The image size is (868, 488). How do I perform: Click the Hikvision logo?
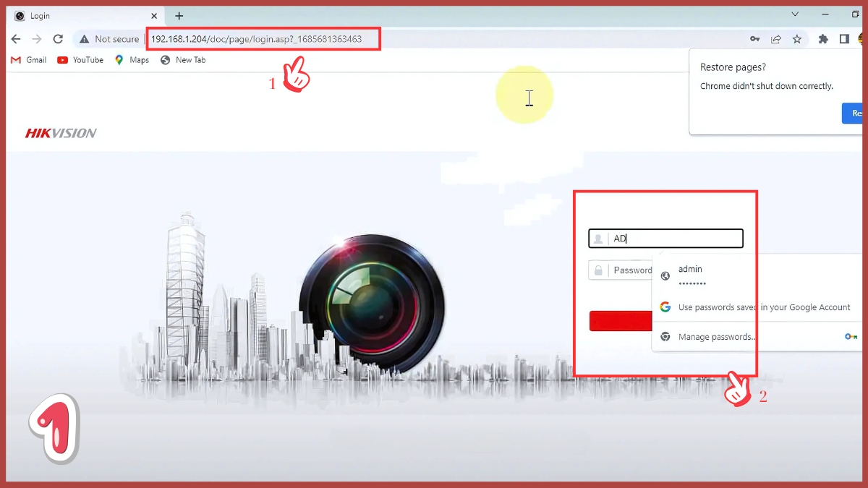point(61,133)
